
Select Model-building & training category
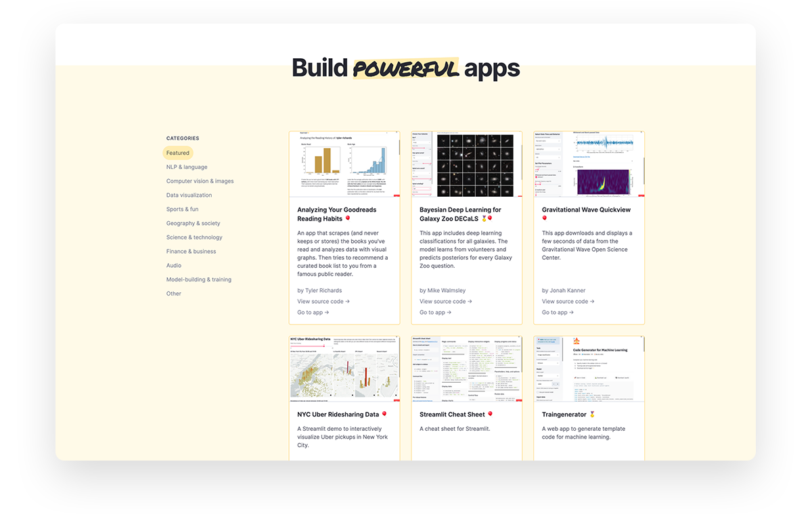point(199,279)
